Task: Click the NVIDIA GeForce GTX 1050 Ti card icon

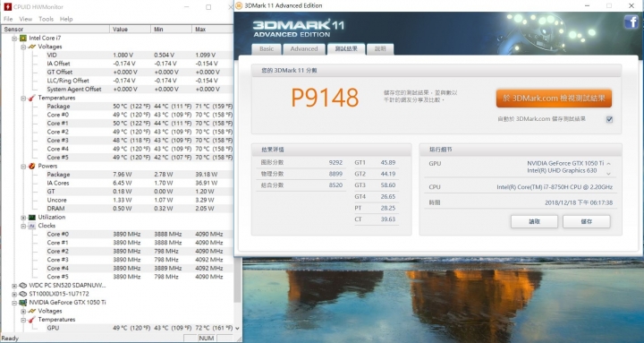Action: click(x=23, y=303)
